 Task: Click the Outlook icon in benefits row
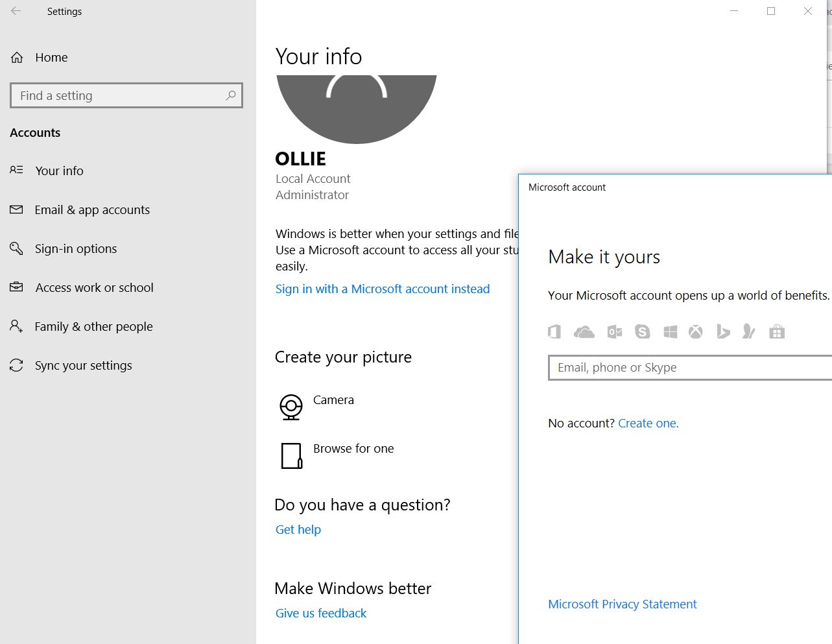[x=615, y=332]
